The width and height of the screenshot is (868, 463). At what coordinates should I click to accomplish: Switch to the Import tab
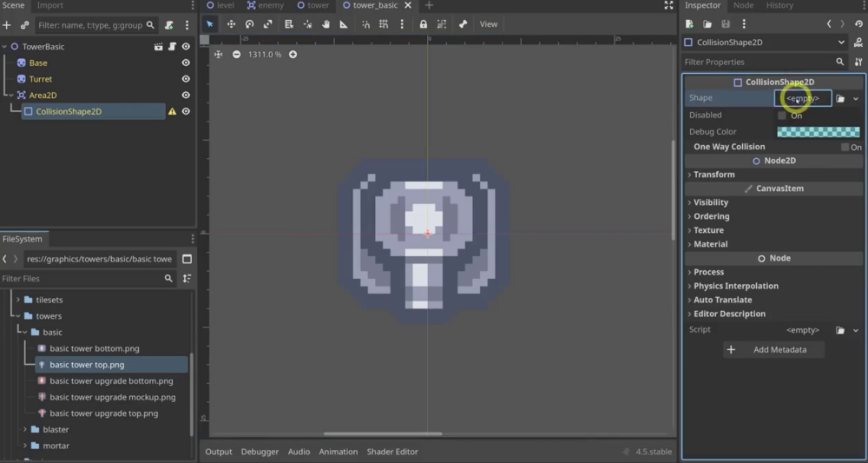click(49, 5)
